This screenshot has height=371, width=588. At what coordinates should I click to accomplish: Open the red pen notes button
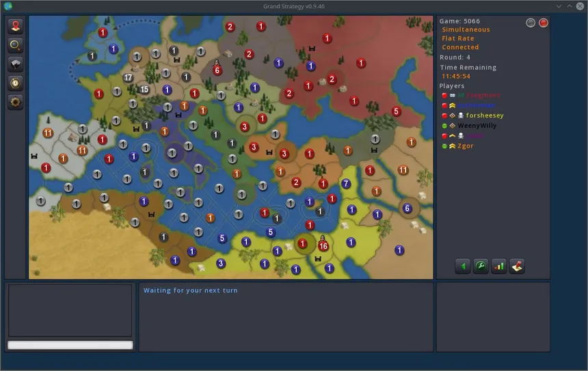(x=517, y=266)
